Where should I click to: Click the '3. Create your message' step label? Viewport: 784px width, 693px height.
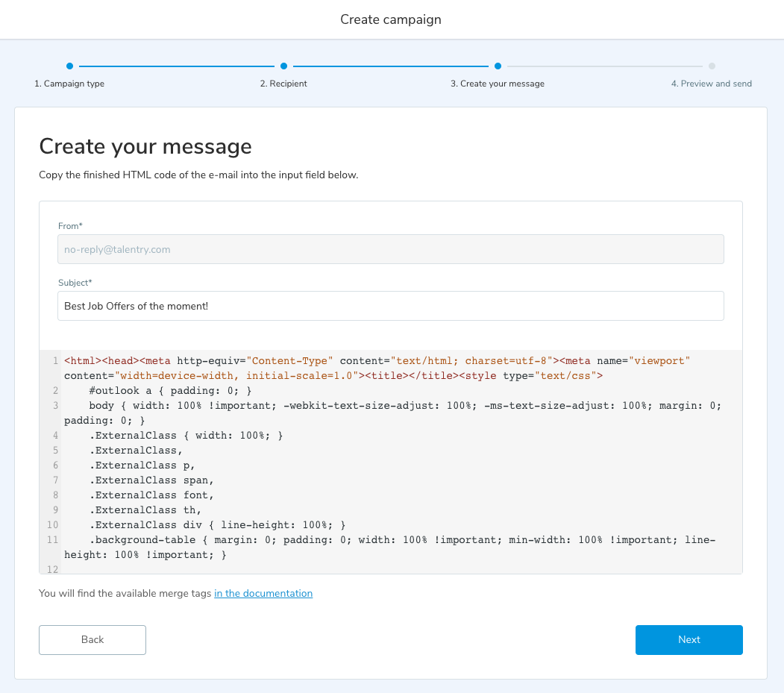498,84
